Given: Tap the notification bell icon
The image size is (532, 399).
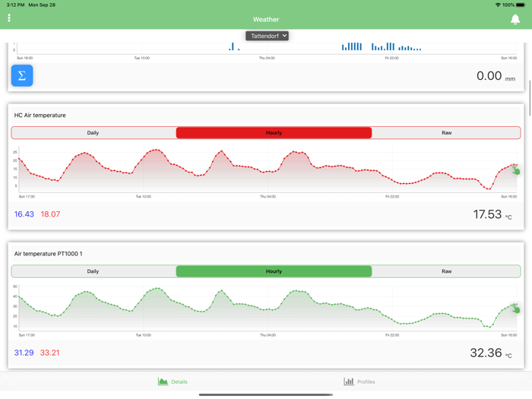Looking at the screenshot, I should point(515,19).
